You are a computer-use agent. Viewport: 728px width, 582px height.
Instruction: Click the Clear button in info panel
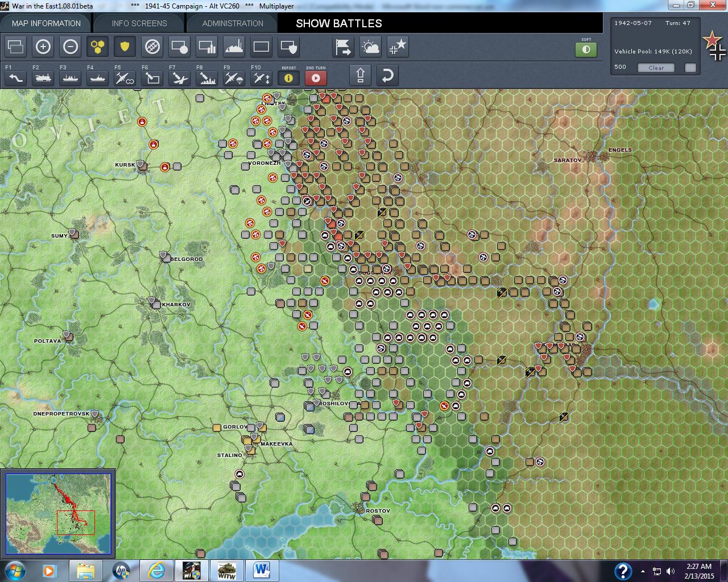coord(656,68)
